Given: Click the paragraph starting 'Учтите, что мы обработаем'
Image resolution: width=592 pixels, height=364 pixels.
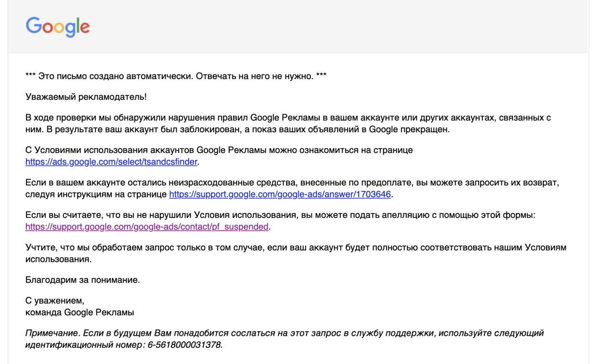Looking at the screenshot, I should coord(296,253).
